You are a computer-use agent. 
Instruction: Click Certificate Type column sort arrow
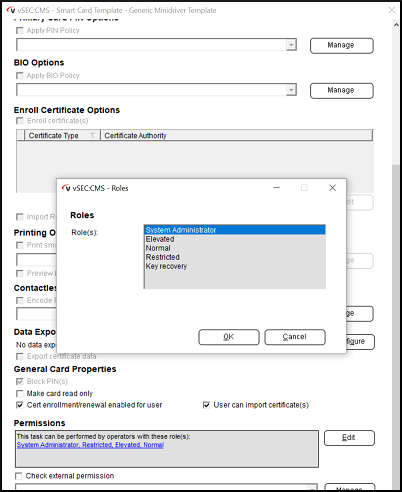93,135
